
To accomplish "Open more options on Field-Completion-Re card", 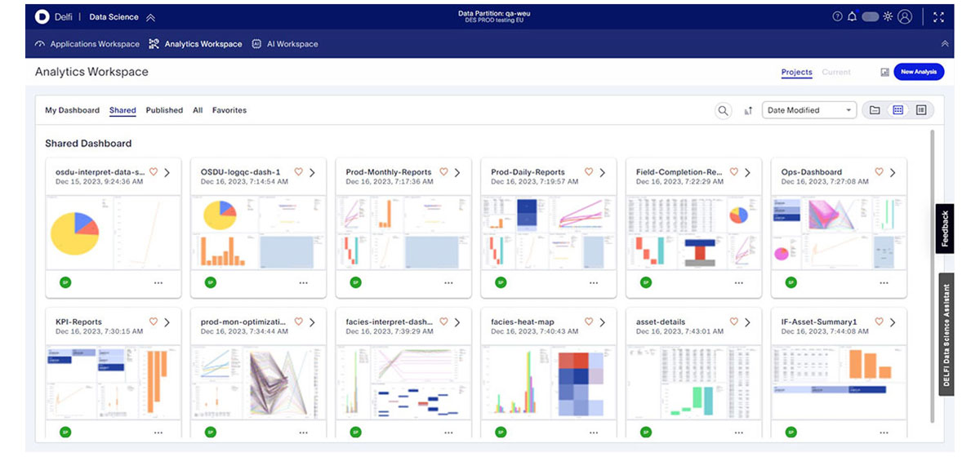I will coord(739,282).
